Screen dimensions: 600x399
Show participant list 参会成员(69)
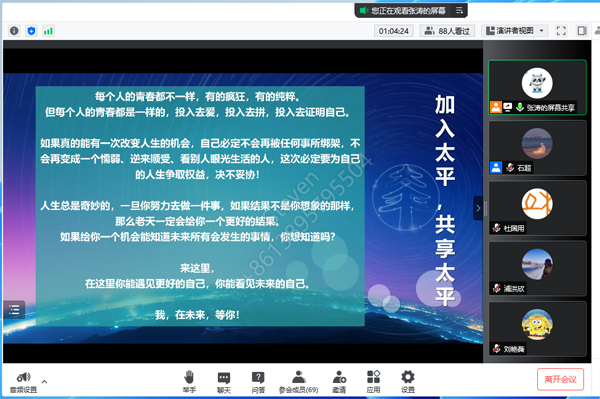point(298,382)
